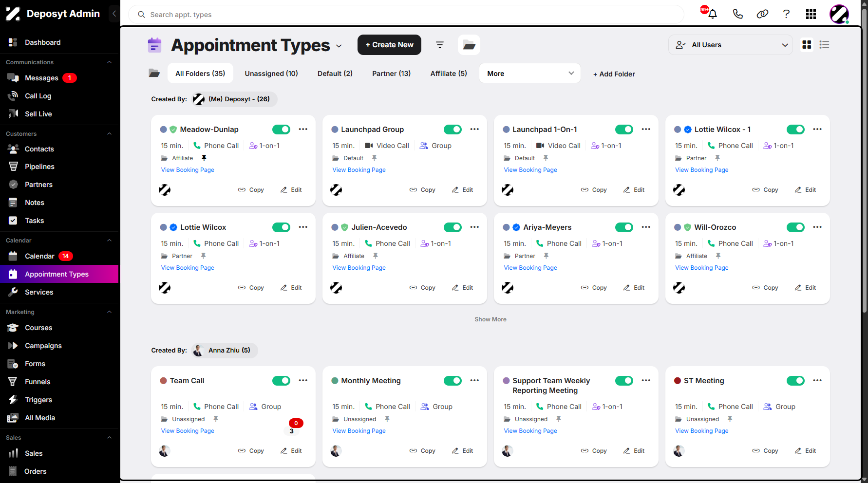Toggle the Launchpad 1-On-1 switch

[x=624, y=130]
